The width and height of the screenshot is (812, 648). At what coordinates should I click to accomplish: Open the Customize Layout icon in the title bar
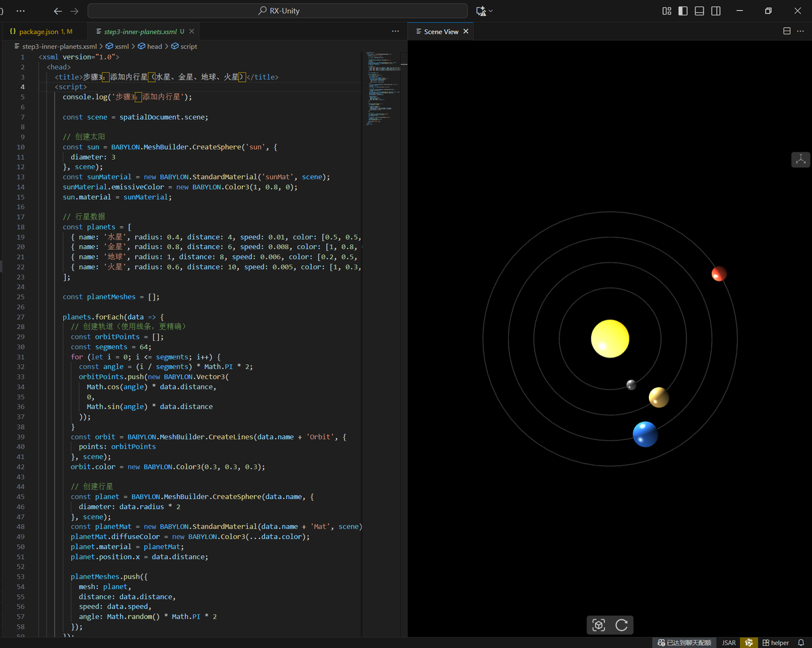(666, 11)
